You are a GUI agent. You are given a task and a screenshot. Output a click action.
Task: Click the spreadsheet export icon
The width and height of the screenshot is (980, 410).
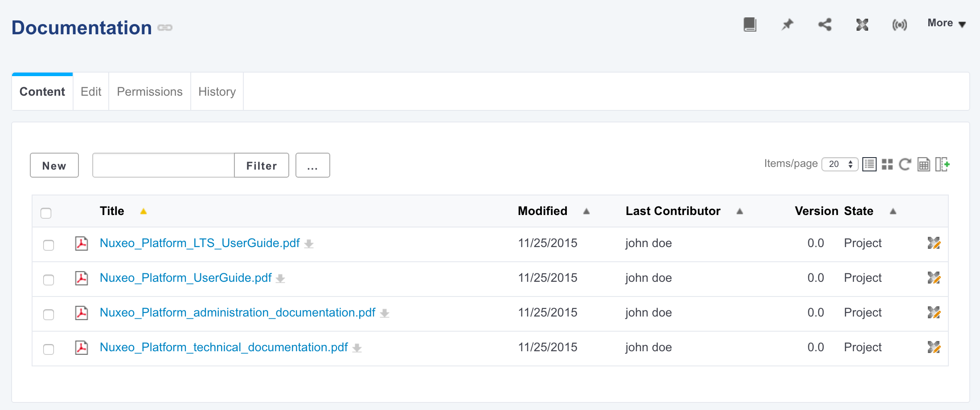(924, 164)
